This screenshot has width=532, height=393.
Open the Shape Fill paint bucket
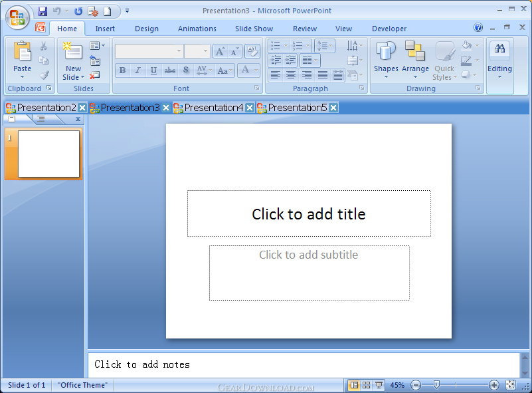click(x=470, y=45)
